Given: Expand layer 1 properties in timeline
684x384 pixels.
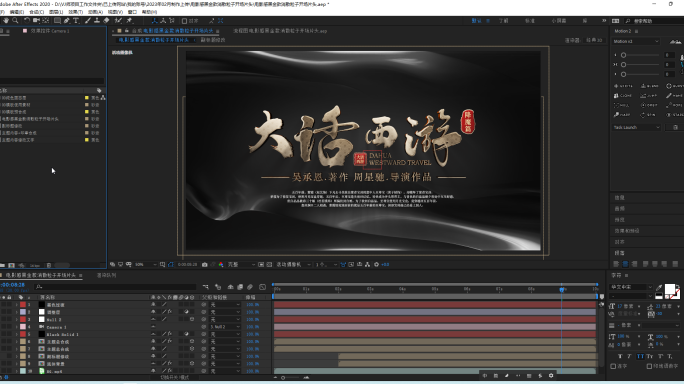Looking at the screenshot, I should click(x=17, y=305).
